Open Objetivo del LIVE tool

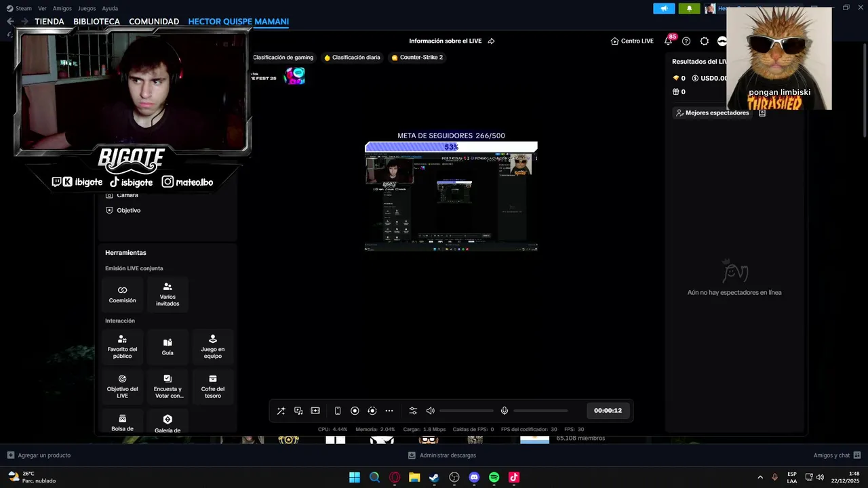tap(123, 386)
